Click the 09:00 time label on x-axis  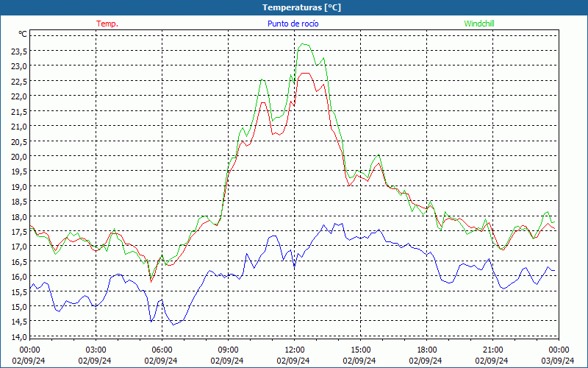pos(228,350)
